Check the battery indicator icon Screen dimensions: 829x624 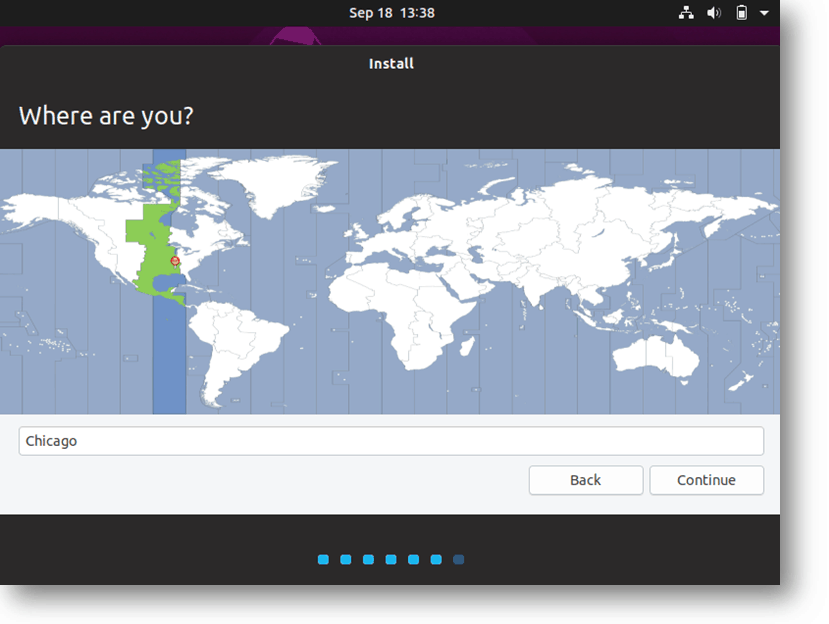[x=742, y=13]
